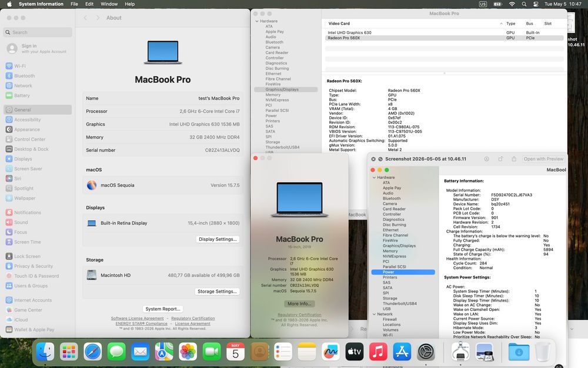Click the Storage Settings… button
The height and width of the screenshot is (368, 588).
pyautogui.click(x=218, y=291)
